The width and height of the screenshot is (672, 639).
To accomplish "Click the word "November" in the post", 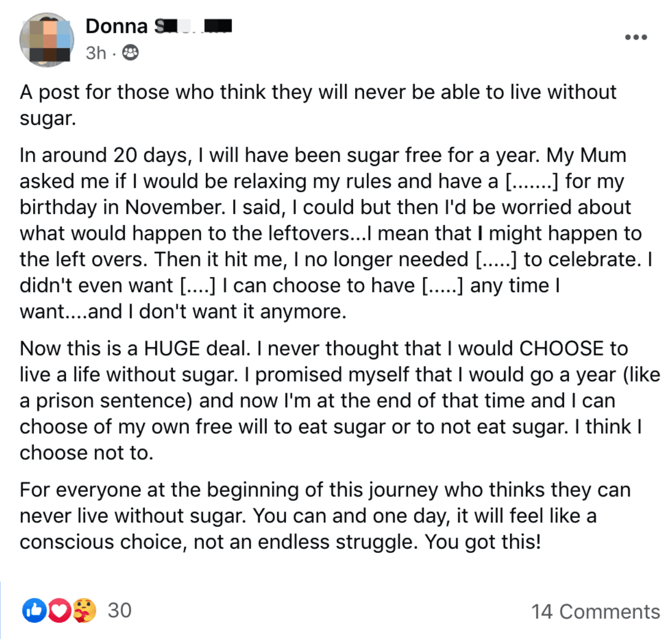I will [175, 208].
